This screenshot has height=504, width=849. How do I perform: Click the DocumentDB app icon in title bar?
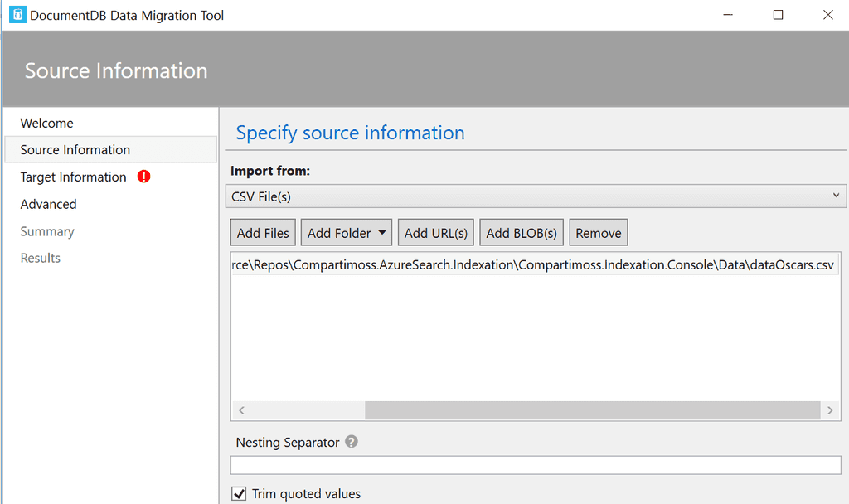(17, 15)
